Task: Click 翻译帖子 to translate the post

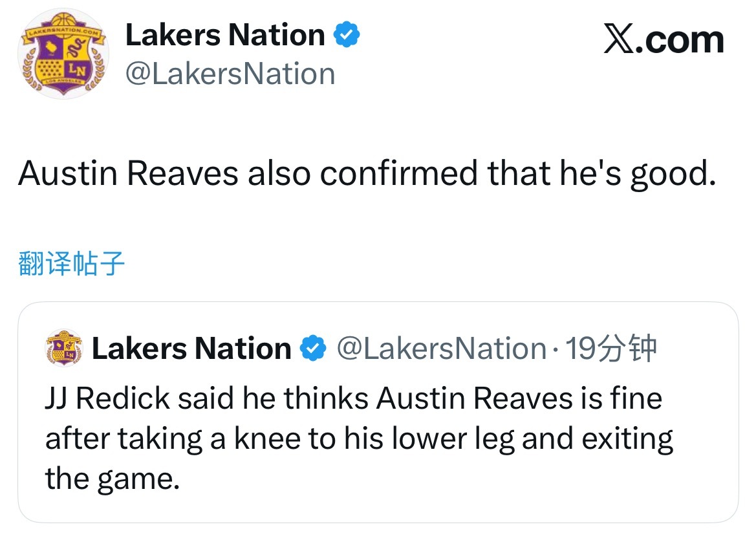Action: (x=71, y=265)
